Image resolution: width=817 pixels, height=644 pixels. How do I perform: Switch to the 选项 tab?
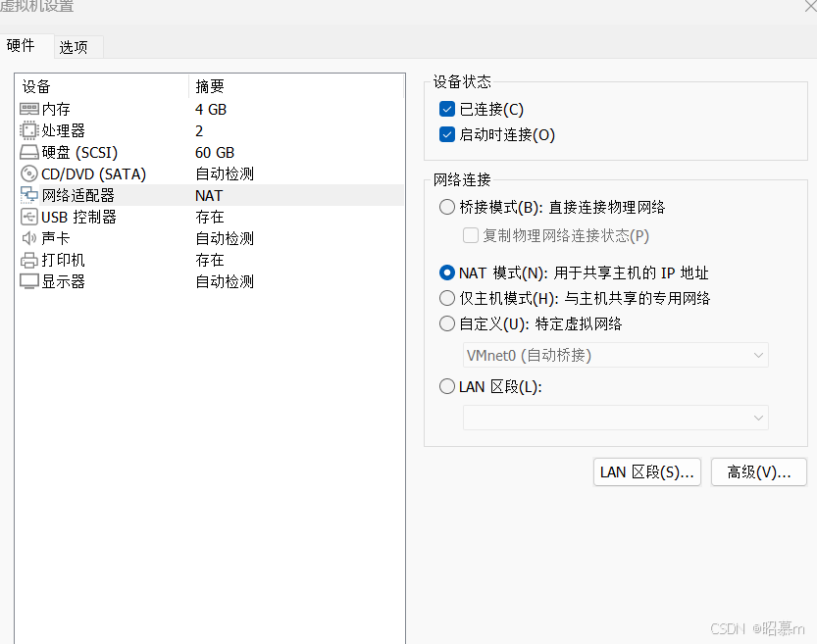tap(73, 46)
